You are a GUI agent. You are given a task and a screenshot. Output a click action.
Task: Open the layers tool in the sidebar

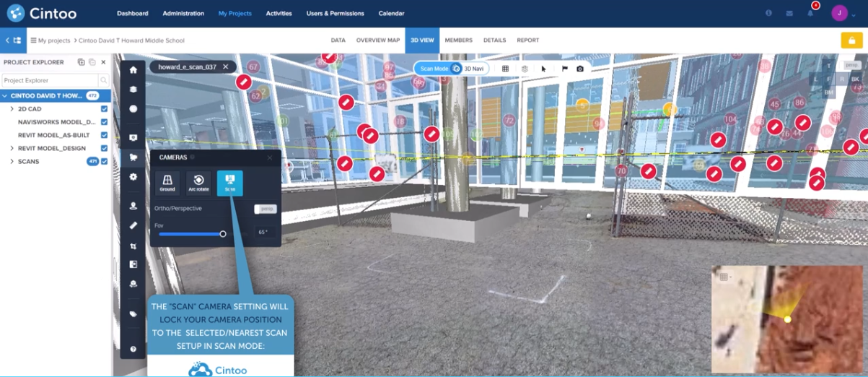pyautogui.click(x=133, y=90)
